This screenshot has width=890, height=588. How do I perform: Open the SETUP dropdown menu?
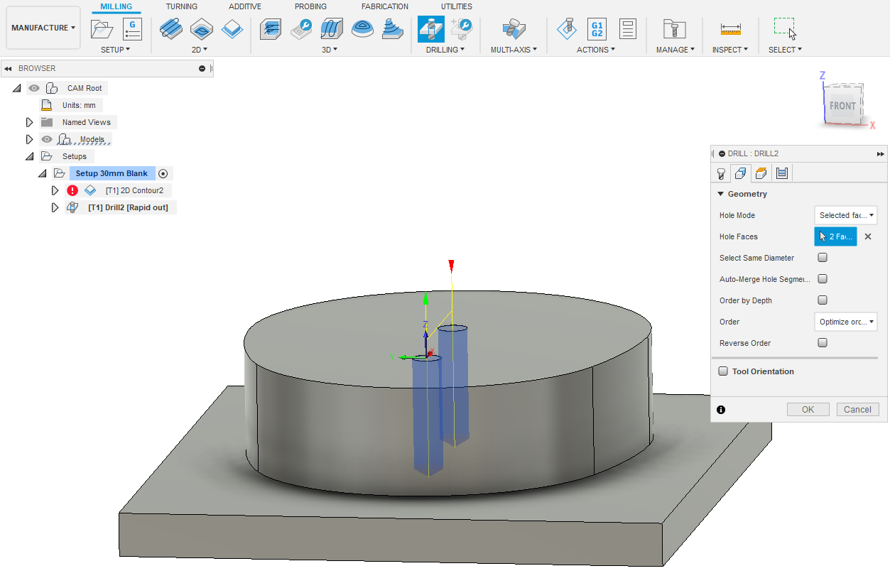coord(115,50)
